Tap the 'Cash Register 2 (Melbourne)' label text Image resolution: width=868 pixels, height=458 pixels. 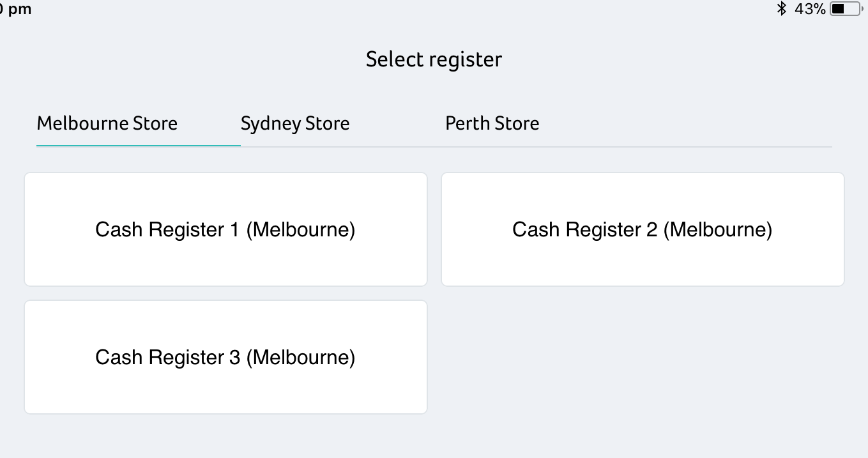(643, 229)
